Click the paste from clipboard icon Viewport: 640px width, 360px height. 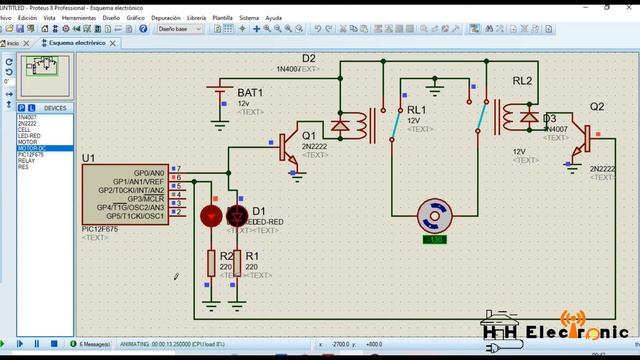point(364,29)
